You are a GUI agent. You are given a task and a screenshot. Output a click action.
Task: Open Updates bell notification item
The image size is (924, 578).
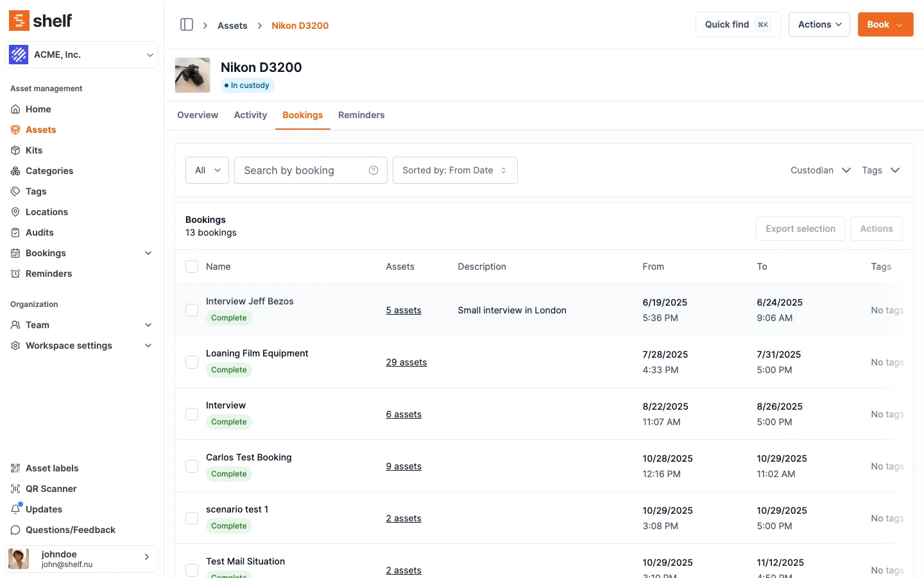(44, 509)
